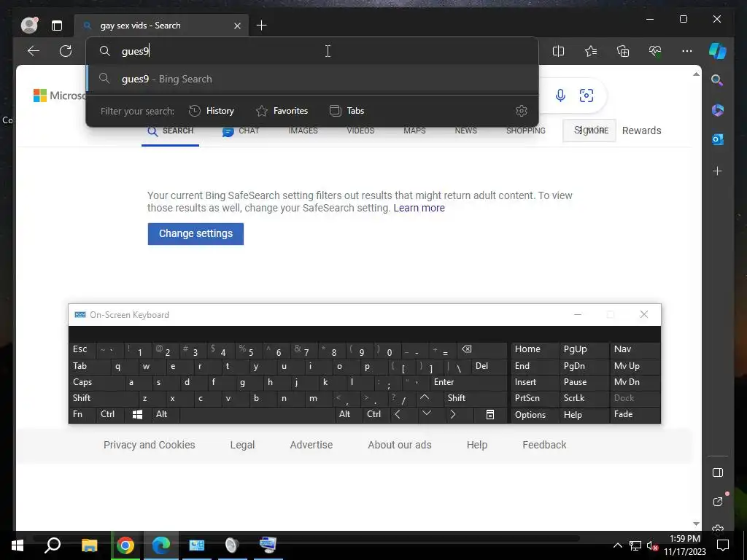Screen dimensions: 747x560
Task: Open the Copilot icon in Edge
Action: coord(718,51)
